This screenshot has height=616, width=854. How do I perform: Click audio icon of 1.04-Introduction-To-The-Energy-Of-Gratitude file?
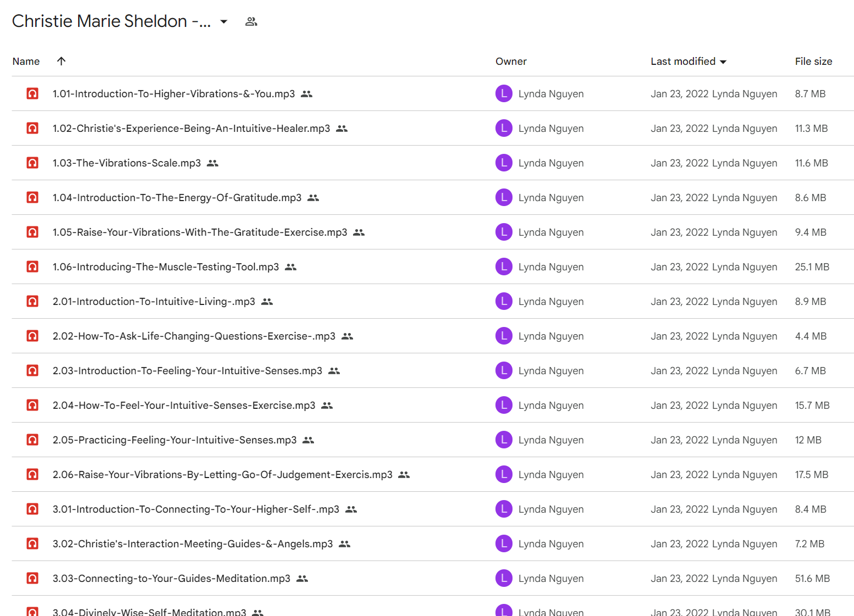[32, 197]
